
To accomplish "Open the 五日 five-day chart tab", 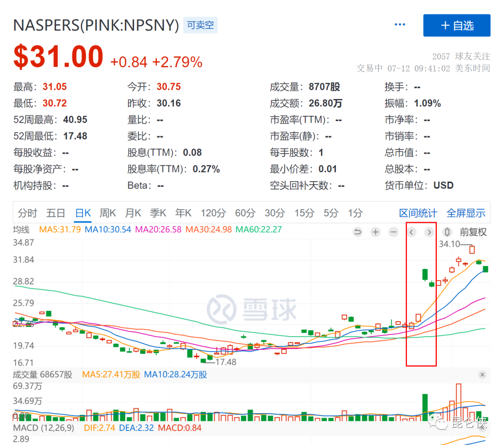I will 56,213.
